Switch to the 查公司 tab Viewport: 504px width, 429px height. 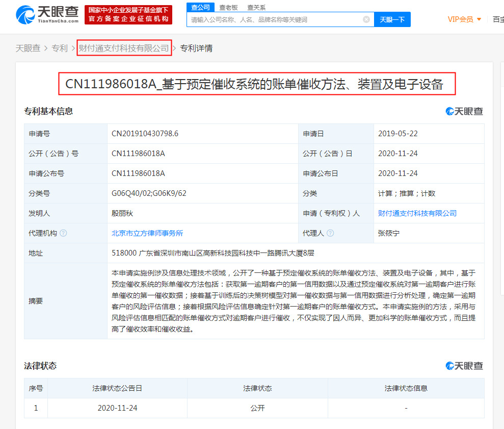[200, 7]
